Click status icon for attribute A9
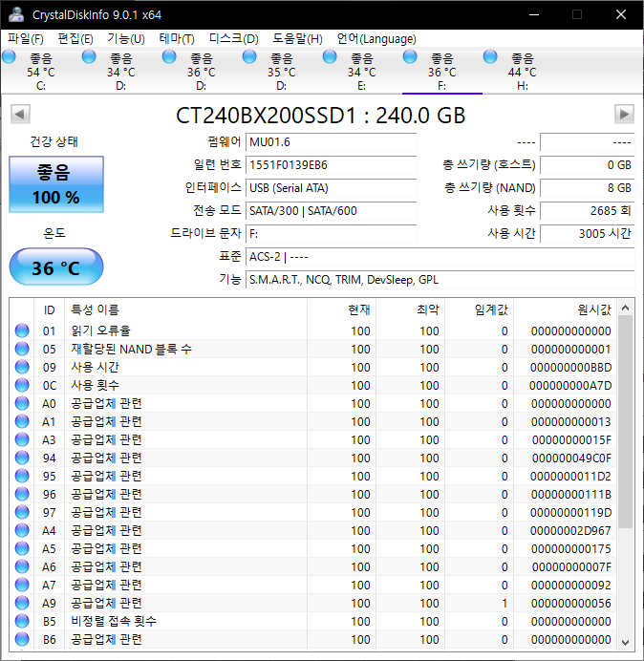Viewport: 644px width, 661px height. tap(22, 603)
